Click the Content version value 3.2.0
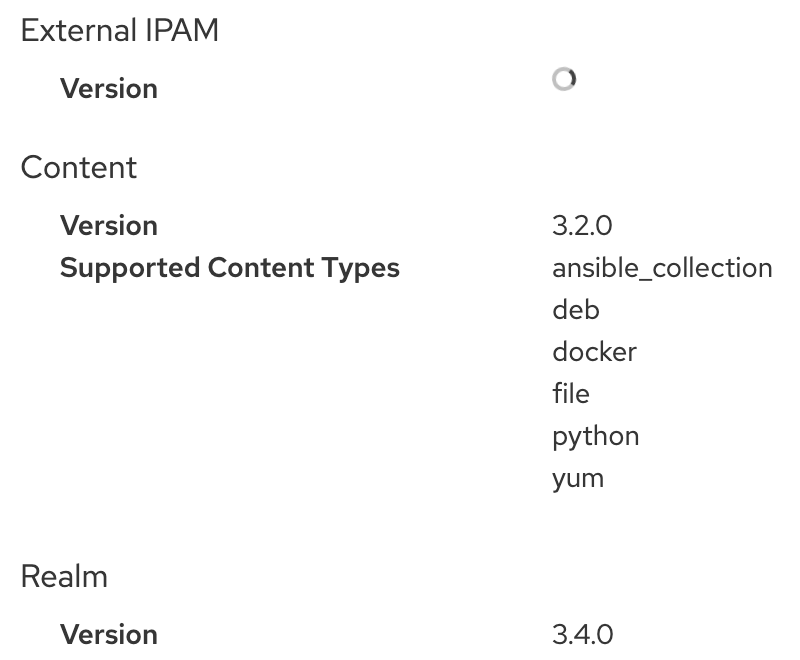Screen dimensions: 800x660 582,225
